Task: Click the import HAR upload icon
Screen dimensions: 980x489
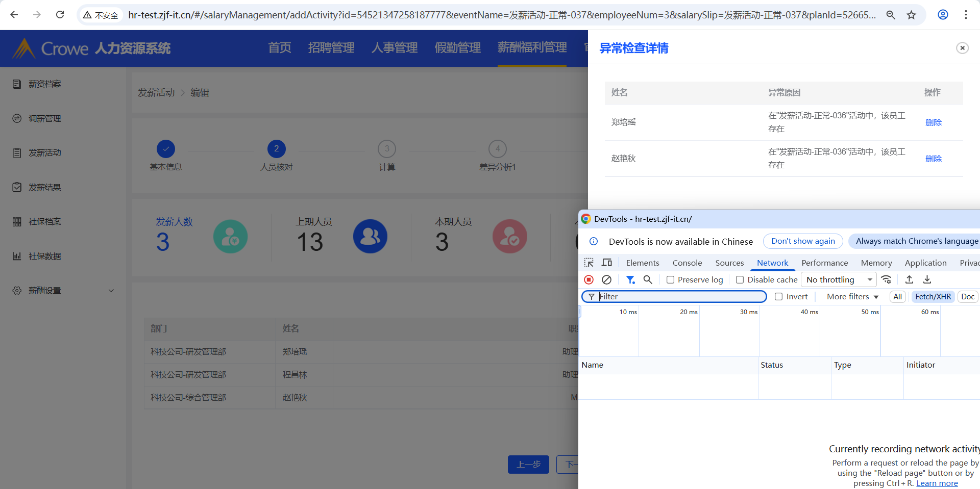Action: (909, 280)
